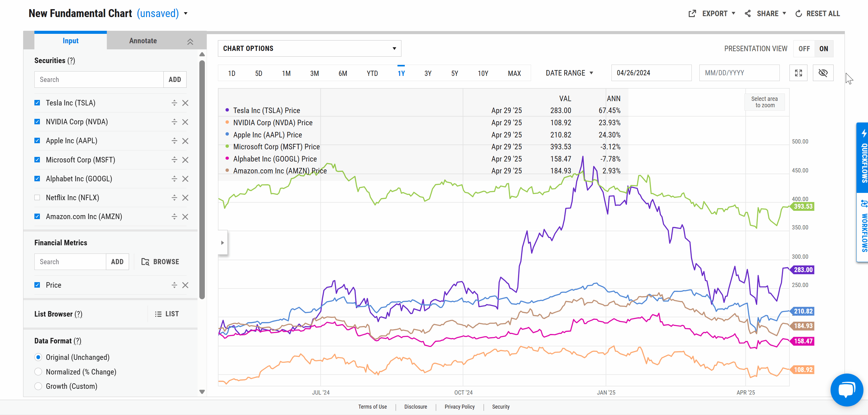The height and width of the screenshot is (415, 868).
Task: Select the MAX time range
Action: pos(514,73)
